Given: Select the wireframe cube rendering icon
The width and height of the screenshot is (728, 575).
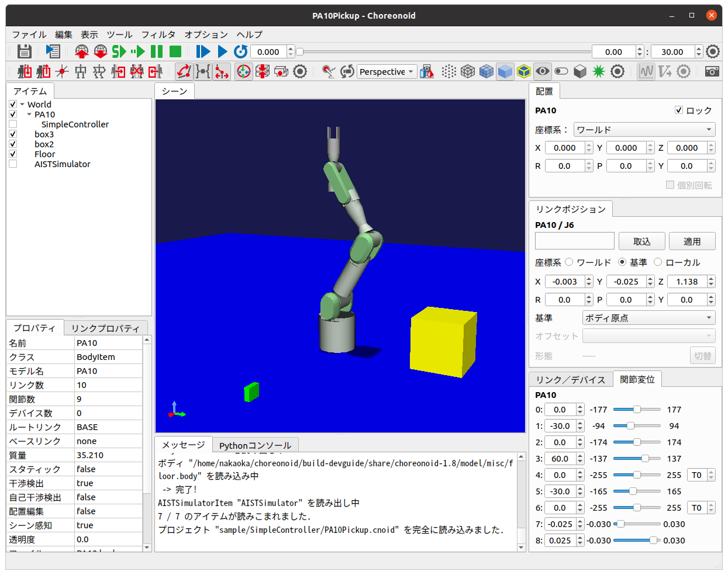Looking at the screenshot, I should pos(467,71).
